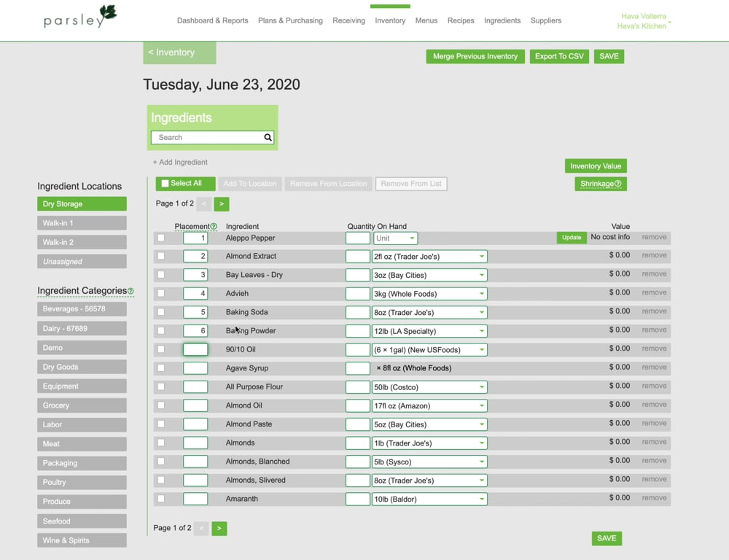Screen dimensions: 729x560
Task: Switch to the Recipes navigation tab
Action: click(x=461, y=20)
